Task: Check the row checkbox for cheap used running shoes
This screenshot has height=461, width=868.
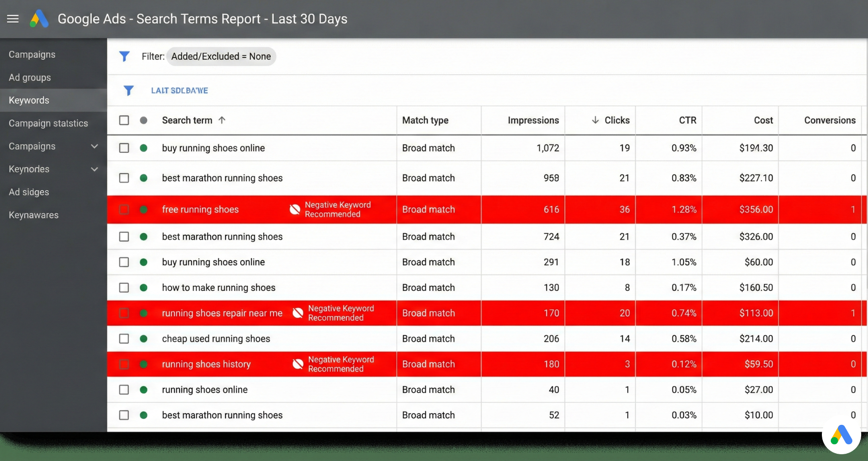Action: pos(124,338)
